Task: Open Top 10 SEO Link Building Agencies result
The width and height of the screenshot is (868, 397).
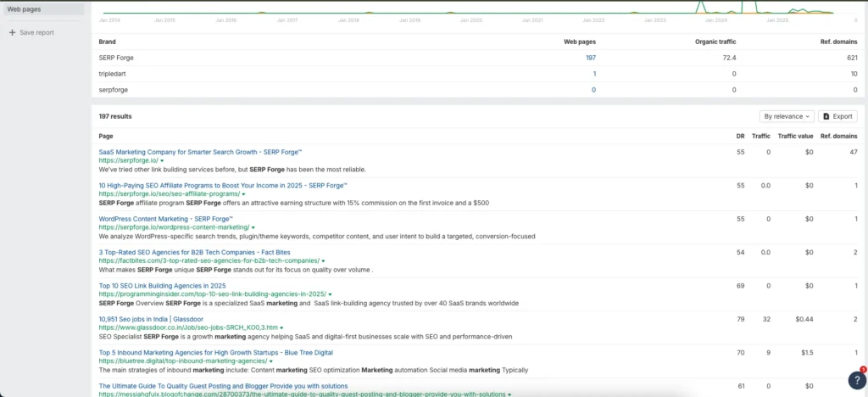Action: click(162, 286)
